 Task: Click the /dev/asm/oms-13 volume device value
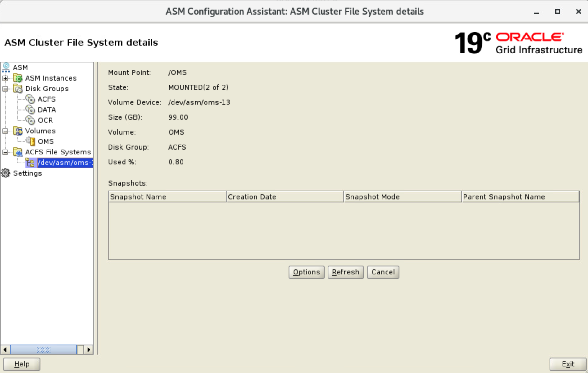(199, 102)
